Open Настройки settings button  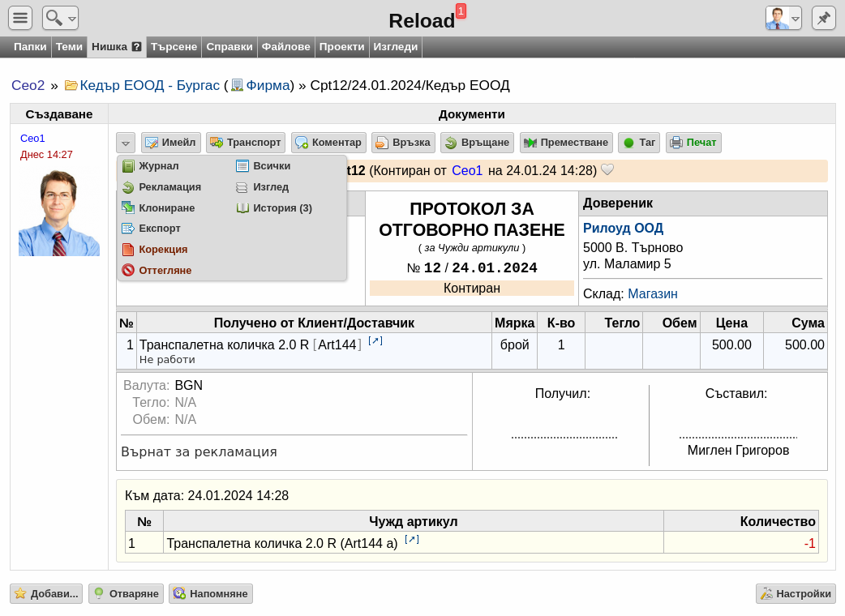[796, 594]
